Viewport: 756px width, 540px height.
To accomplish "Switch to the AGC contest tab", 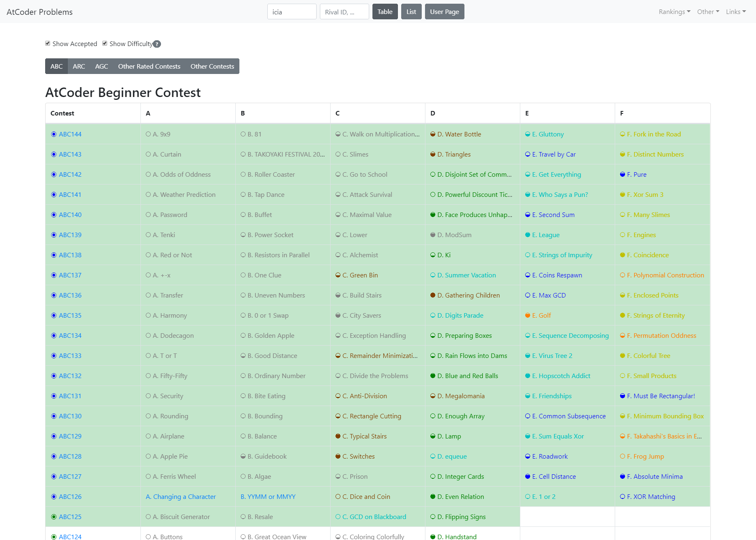I will point(101,66).
